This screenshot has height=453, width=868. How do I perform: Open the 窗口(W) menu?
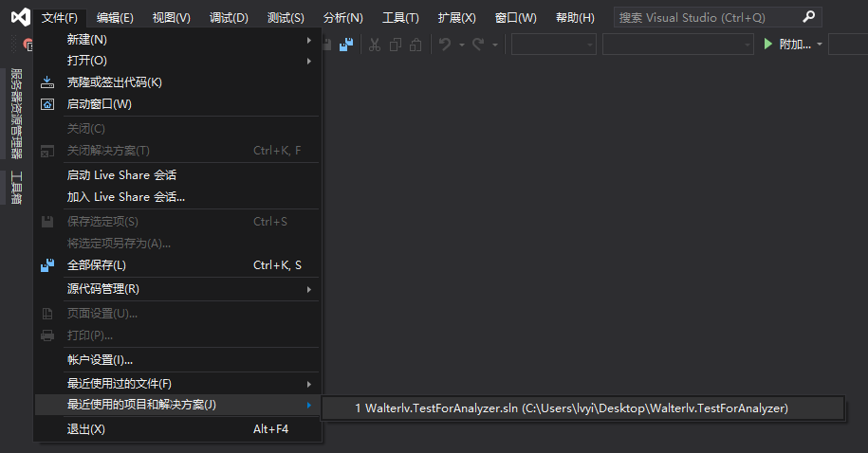pos(515,18)
